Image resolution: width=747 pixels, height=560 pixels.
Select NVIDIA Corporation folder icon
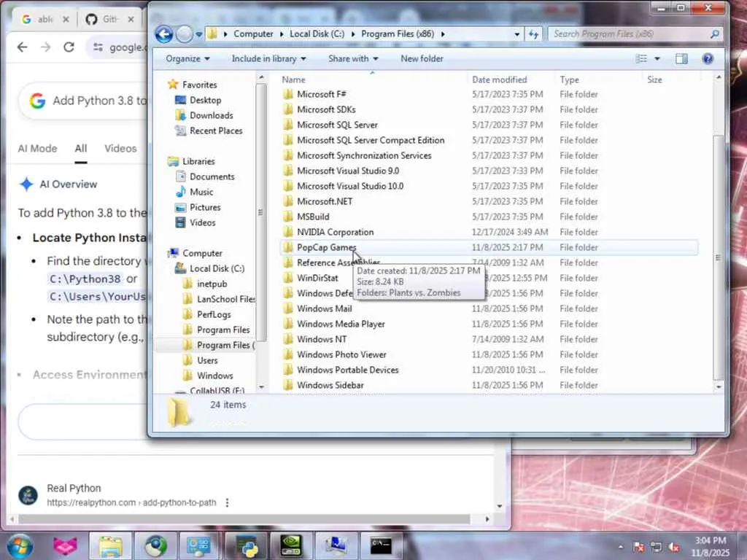(x=287, y=232)
